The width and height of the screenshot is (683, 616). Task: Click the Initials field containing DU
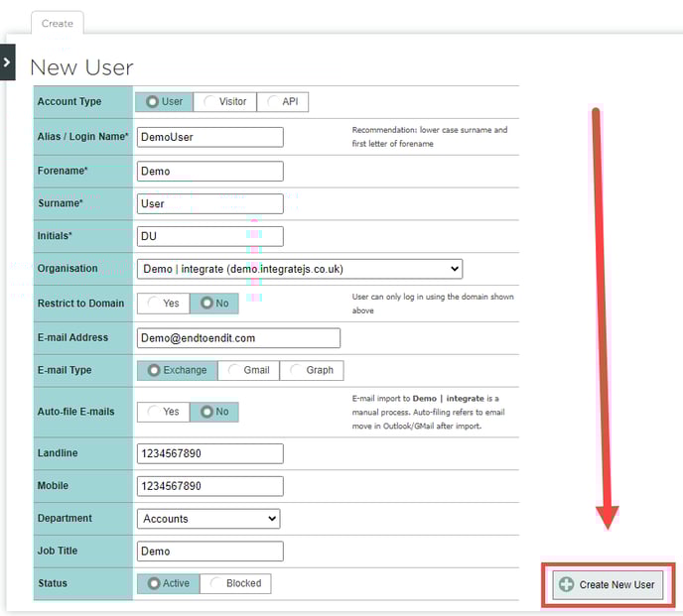tap(209, 237)
